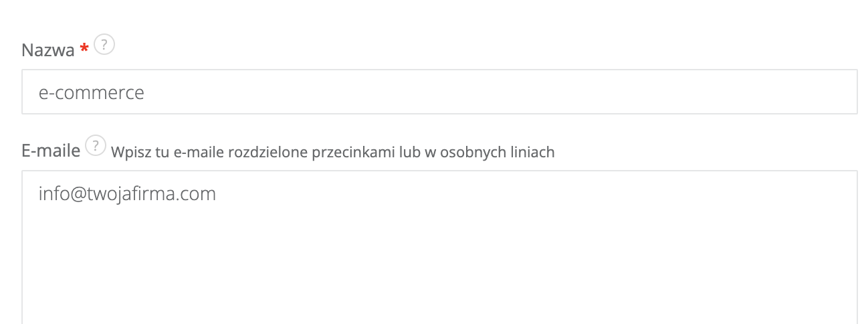Click the hint starting with "Wpisz tu e-maile"
Image resolution: width=868 pixels, height=324 pixels.
pos(332,152)
